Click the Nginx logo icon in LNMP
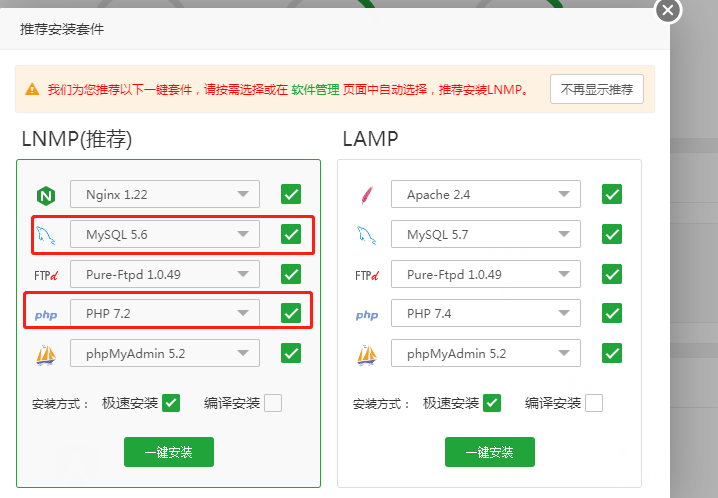This screenshot has height=498, width=718. tap(46, 195)
